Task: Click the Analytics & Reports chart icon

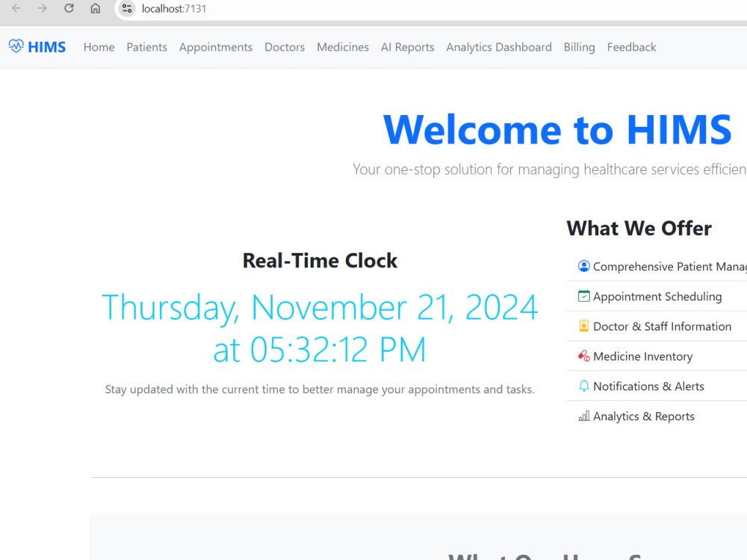Action: pos(583,416)
